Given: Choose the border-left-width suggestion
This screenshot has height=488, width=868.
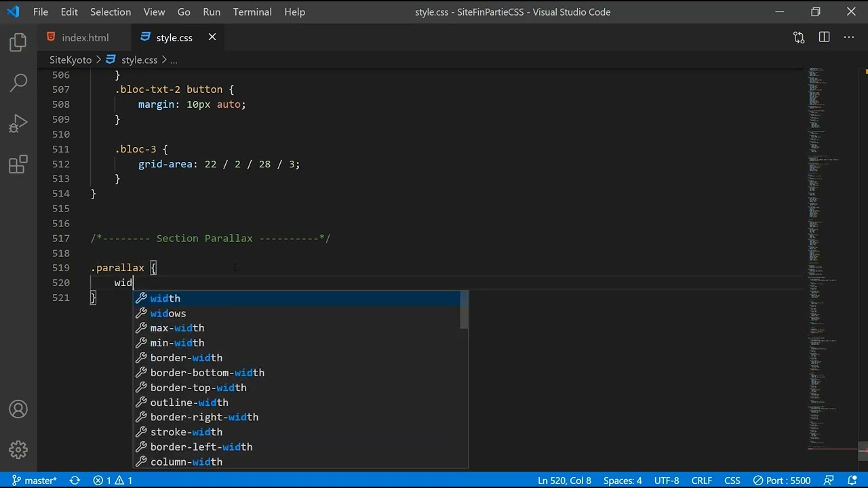Looking at the screenshot, I should 296,447.
